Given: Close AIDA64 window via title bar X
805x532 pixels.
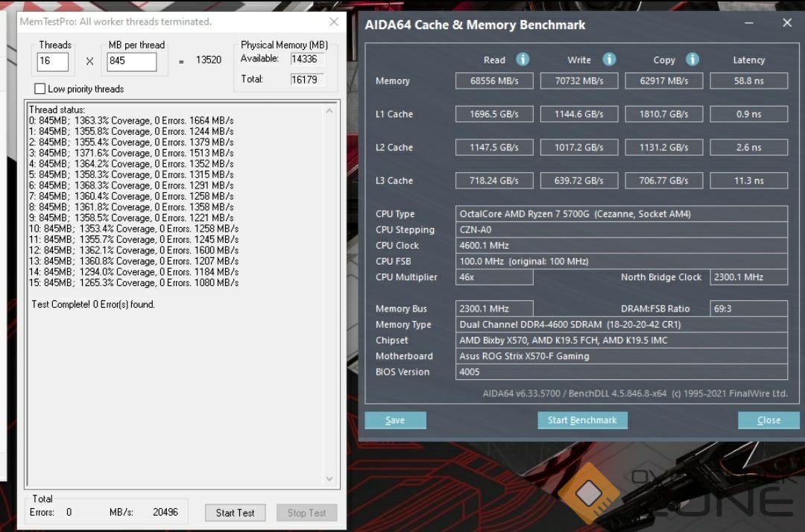Looking at the screenshot, I should click(x=787, y=23).
